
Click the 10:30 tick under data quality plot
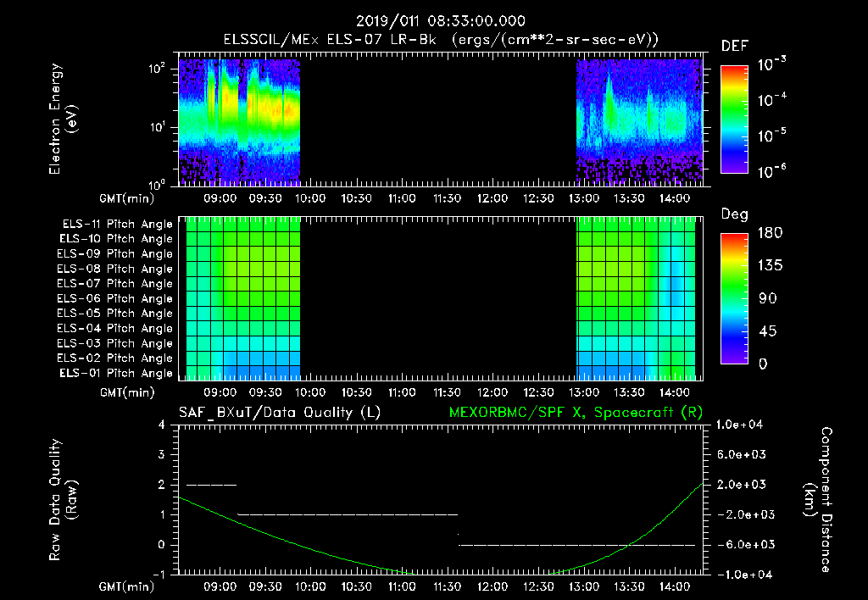[356, 586]
